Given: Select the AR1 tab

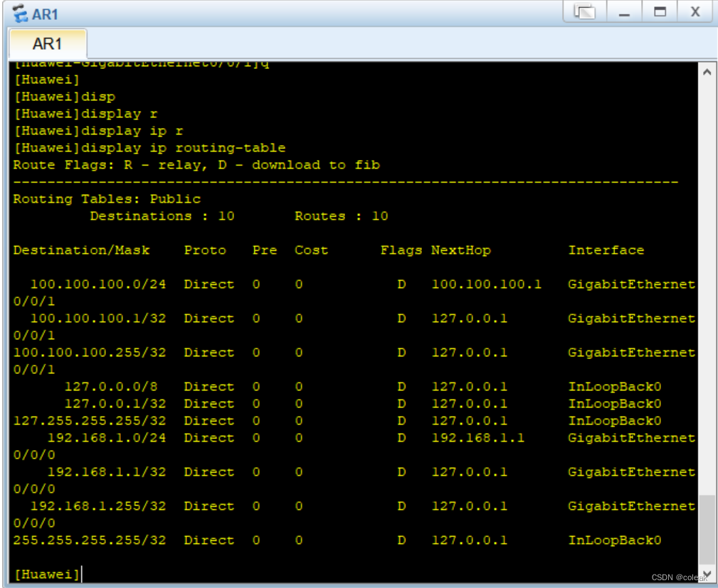Looking at the screenshot, I should 48,44.
